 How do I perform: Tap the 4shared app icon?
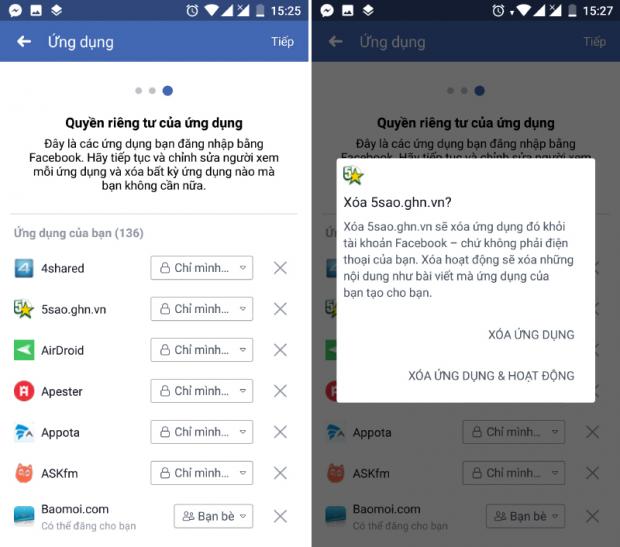[24, 268]
